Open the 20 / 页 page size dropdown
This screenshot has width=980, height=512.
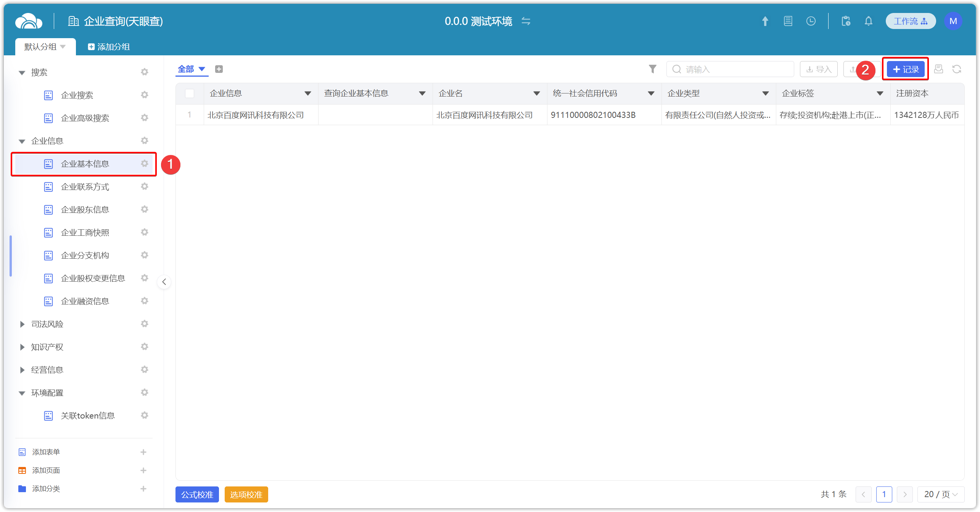point(941,494)
